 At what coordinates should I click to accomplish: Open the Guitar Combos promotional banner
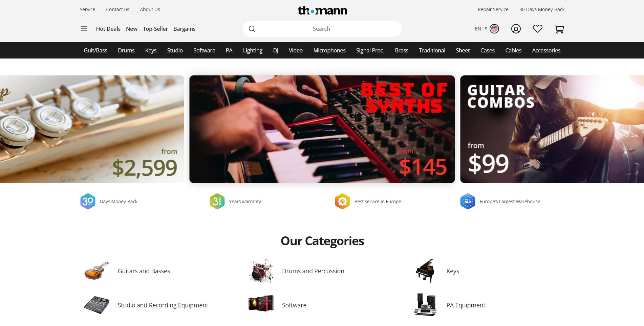552,129
